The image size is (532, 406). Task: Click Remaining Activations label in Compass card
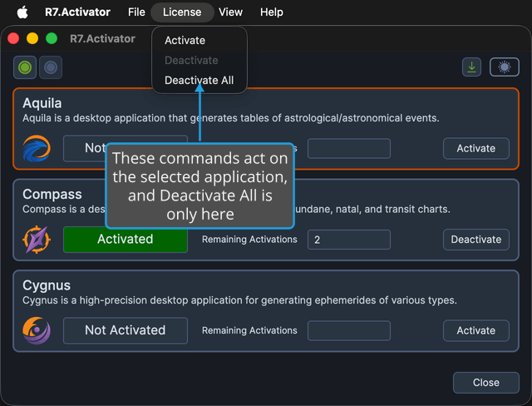(x=249, y=240)
